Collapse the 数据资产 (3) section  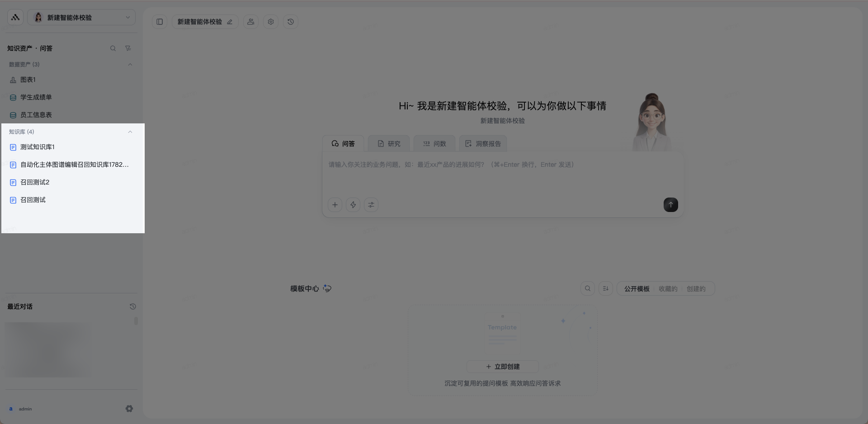(x=130, y=65)
